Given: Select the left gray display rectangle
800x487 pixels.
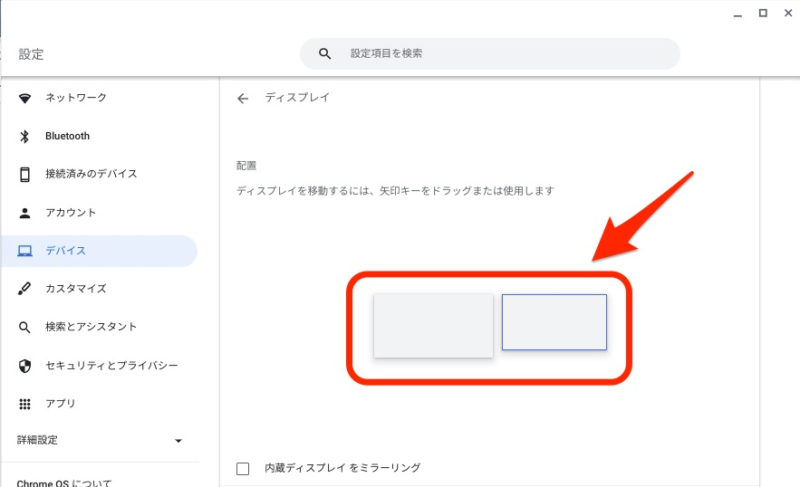Looking at the screenshot, I should tap(433, 325).
